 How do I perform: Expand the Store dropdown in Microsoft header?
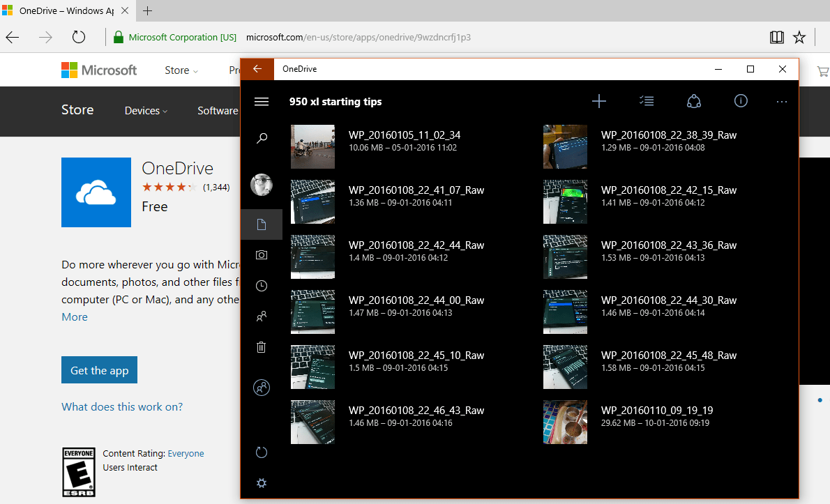click(x=181, y=70)
